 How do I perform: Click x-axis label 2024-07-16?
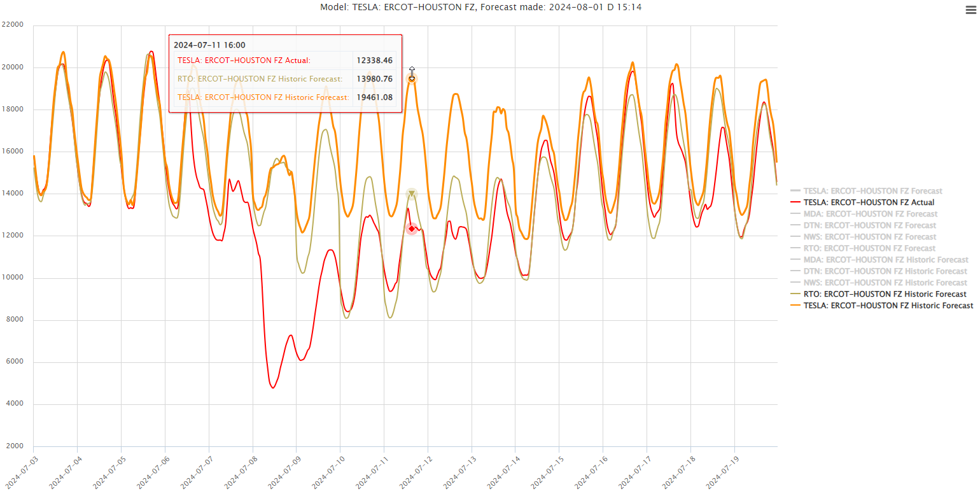coord(591,472)
